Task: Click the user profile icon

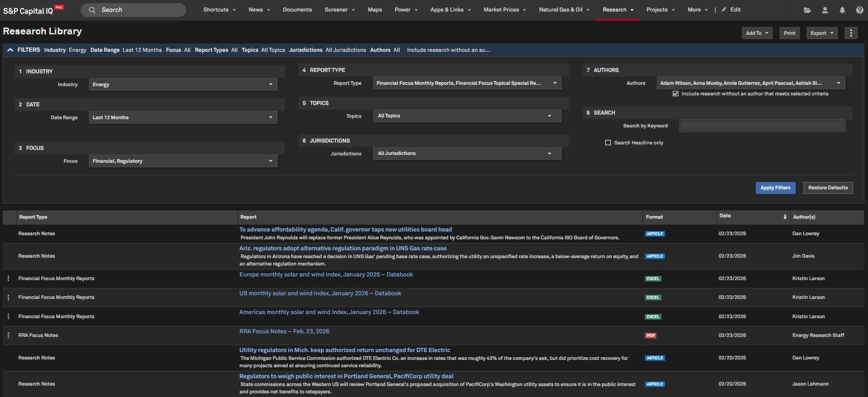Action: (824, 10)
